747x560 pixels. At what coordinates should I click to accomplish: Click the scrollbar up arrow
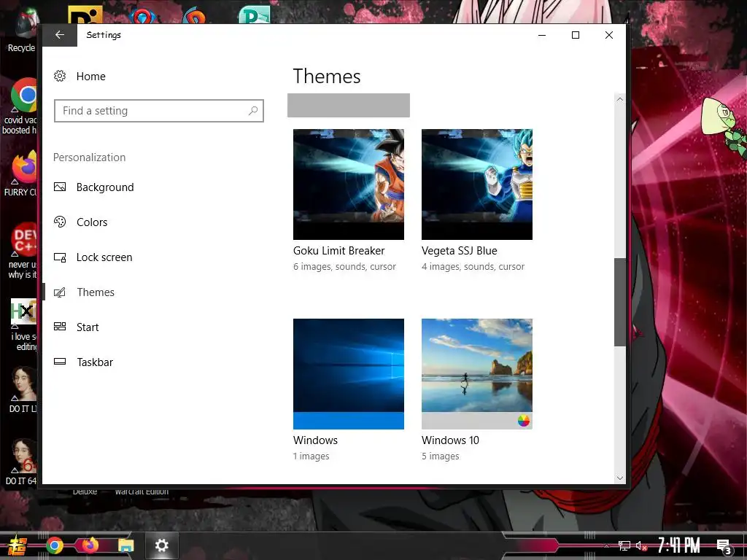click(619, 99)
